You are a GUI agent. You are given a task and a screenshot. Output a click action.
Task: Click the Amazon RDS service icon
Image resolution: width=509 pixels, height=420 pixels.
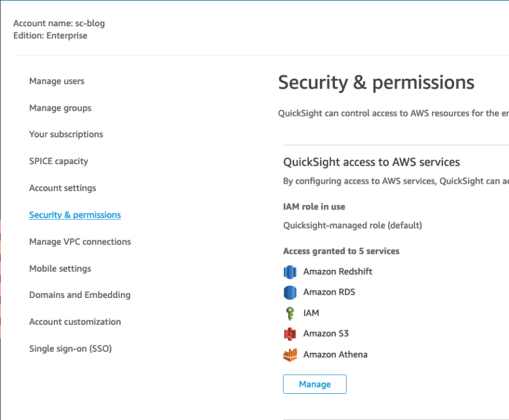click(290, 292)
